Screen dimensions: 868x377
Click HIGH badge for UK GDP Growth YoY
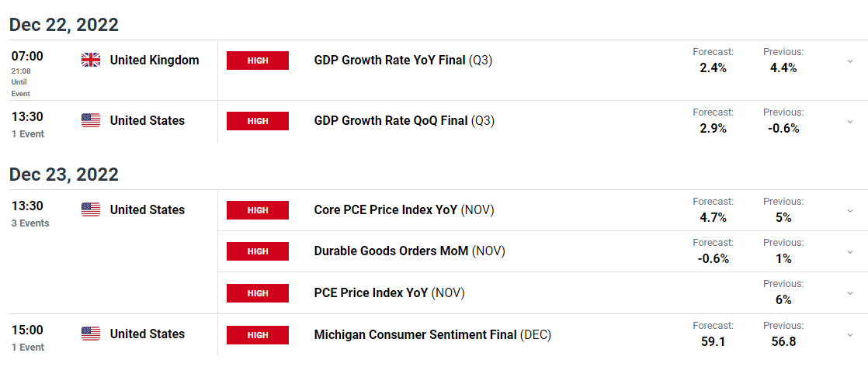258,61
